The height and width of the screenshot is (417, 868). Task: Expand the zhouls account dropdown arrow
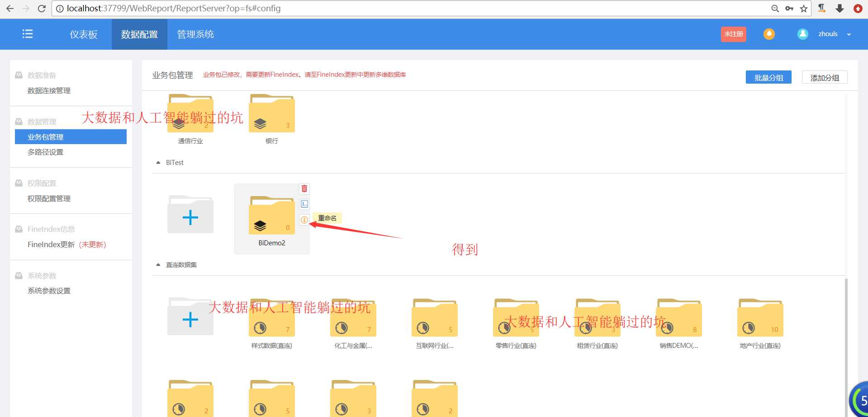[849, 34]
